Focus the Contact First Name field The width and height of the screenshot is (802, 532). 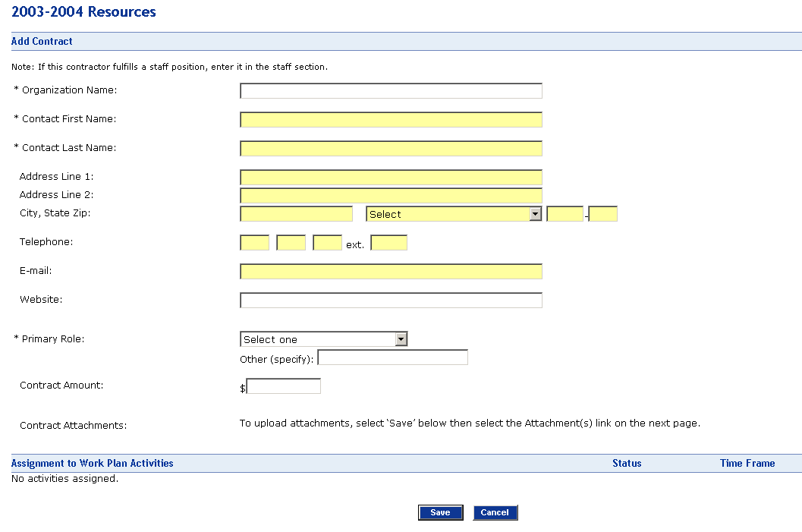tap(391, 120)
